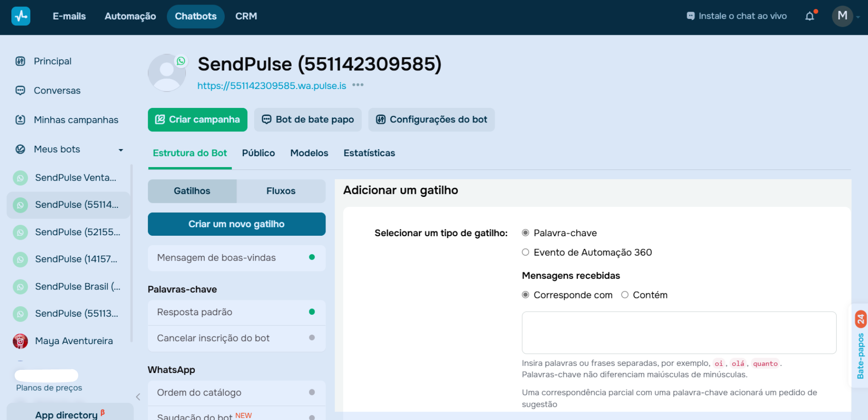Open Resposta padrão trigger

click(x=236, y=313)
